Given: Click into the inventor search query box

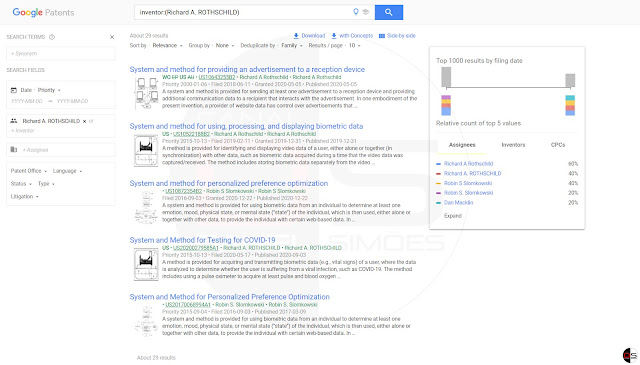Looking at the screenshot, I should pos(243,12).
